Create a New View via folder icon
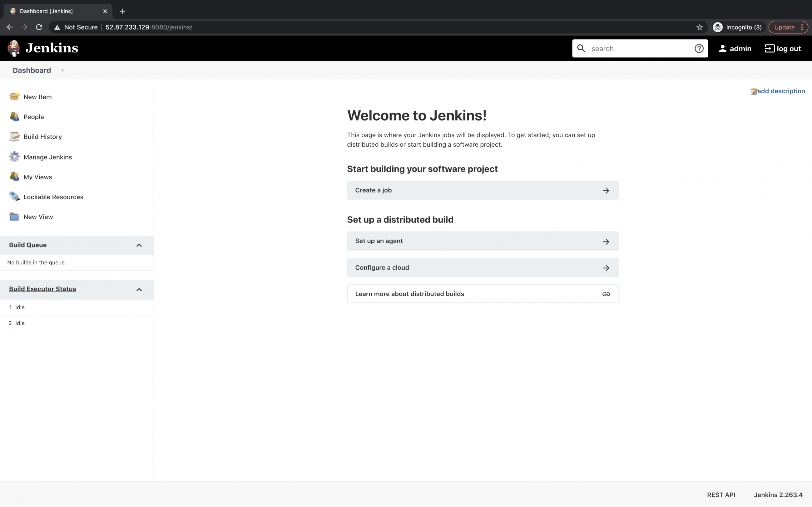This screenshot has width=812, height=507. [x=14, y=217]
